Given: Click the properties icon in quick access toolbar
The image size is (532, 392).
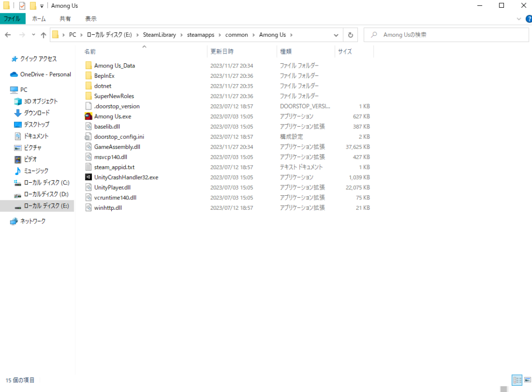Looking at the screenshot, I should point(22,6).
